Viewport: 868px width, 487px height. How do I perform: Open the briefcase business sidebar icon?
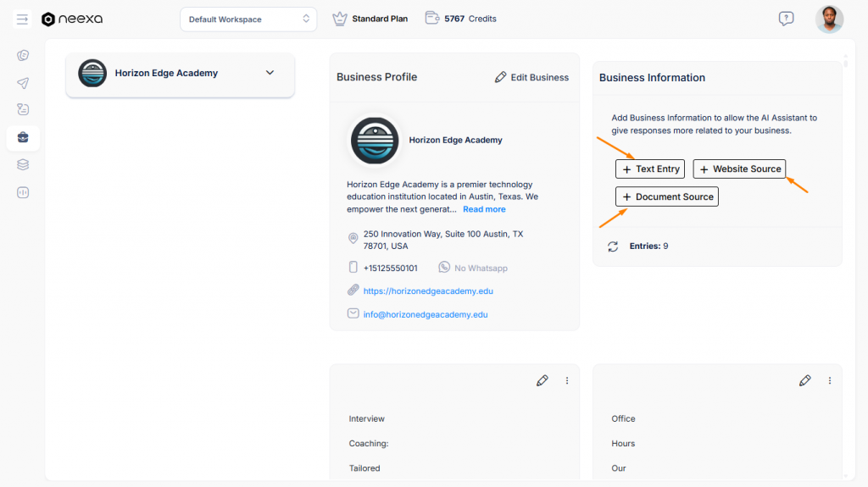click(23, 137)
